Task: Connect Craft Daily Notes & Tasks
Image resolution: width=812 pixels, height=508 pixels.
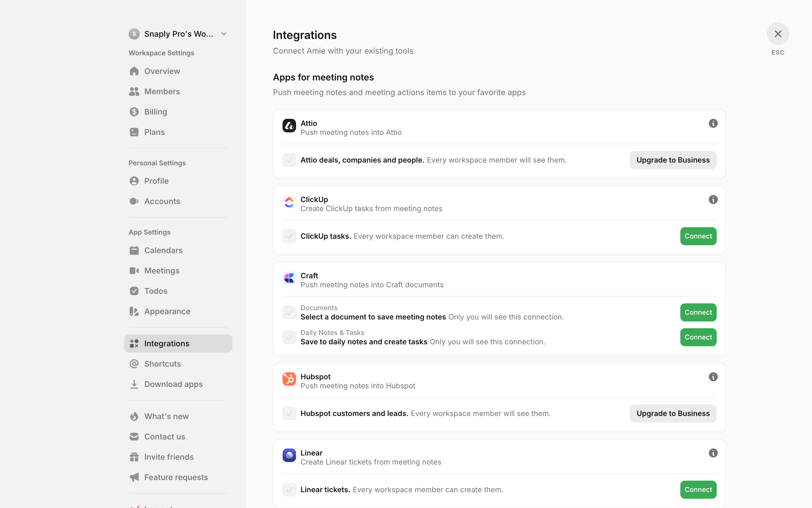Action: pos(698,337)
